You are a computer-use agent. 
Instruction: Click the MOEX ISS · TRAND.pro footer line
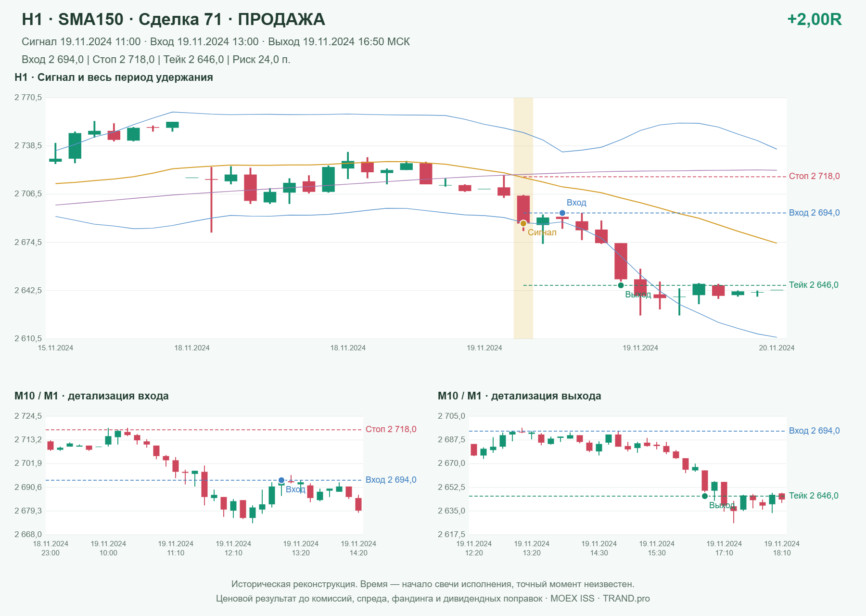click(433, 599)
